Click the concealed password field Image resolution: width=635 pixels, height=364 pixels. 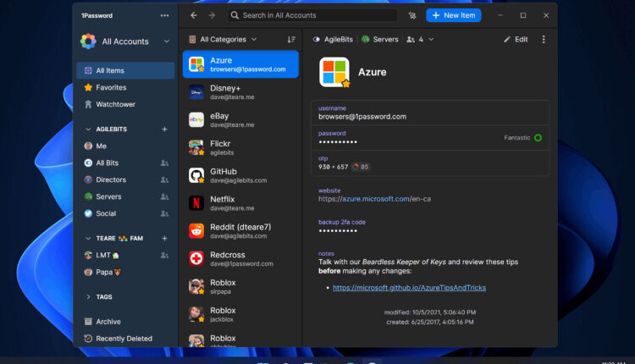click(x=429, y=138)
